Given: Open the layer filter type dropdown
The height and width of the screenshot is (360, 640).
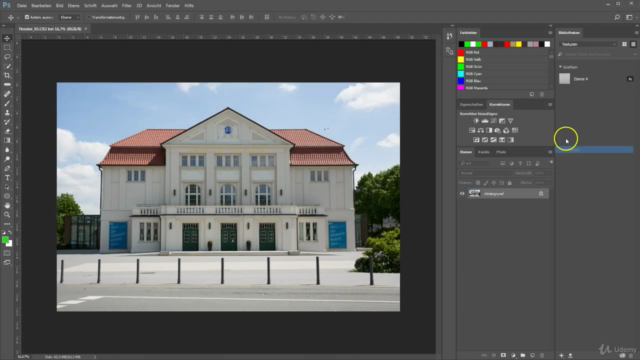Looking at the screenshot, I should (x=476, y=163).
